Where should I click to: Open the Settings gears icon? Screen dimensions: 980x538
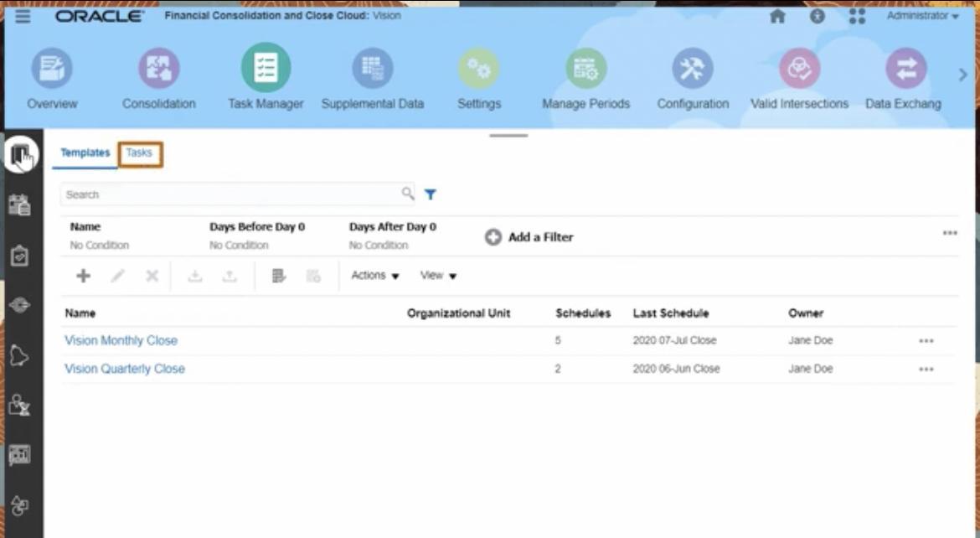click(x=479, y=68)
